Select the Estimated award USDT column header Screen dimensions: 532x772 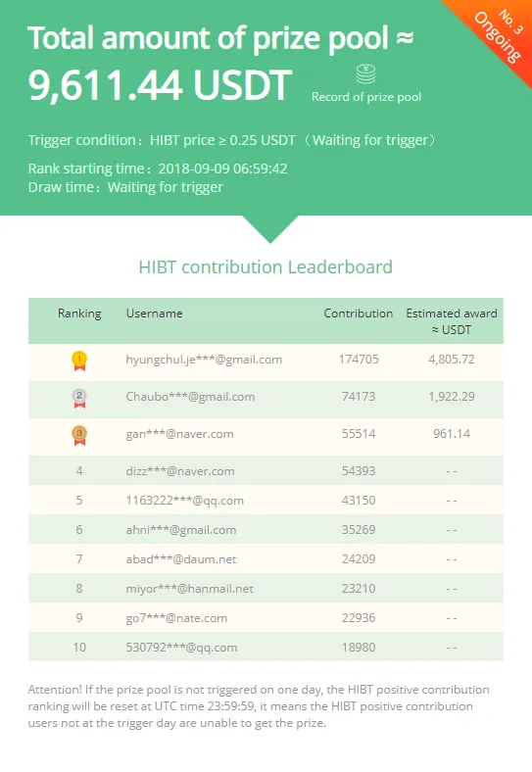[452, 321]
